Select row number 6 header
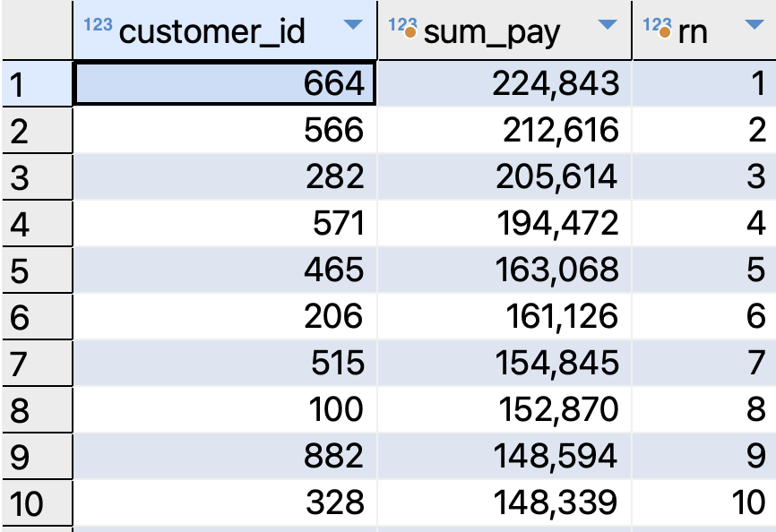Image resolution: width=776 pixels, height=532 pixels. pos(37,316)
